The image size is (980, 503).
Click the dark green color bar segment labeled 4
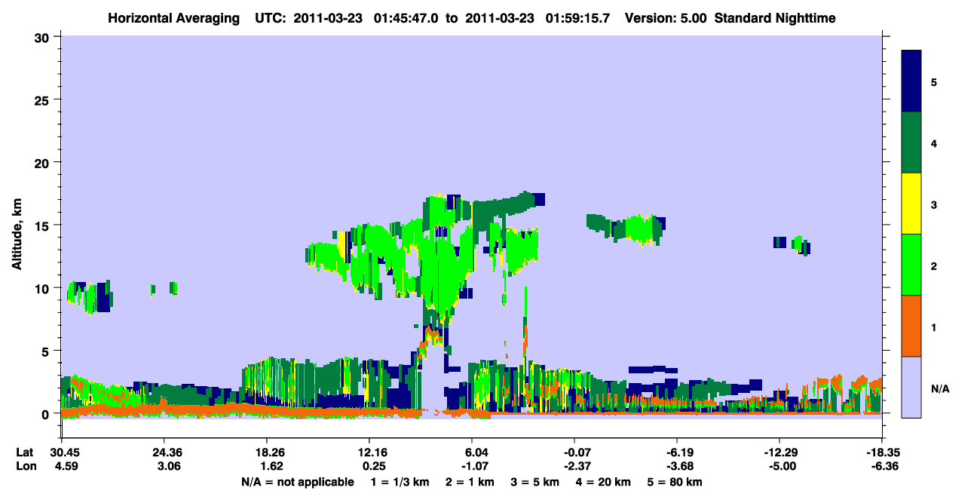click(911, 143)
